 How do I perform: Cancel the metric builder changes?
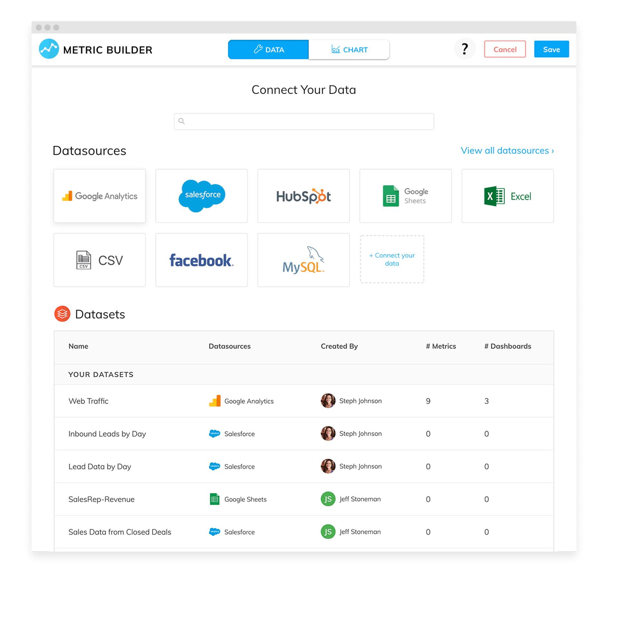pos(505,49)
